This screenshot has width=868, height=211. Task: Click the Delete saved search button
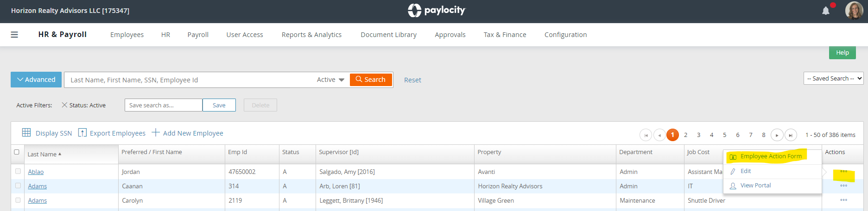tap(260, 105)
